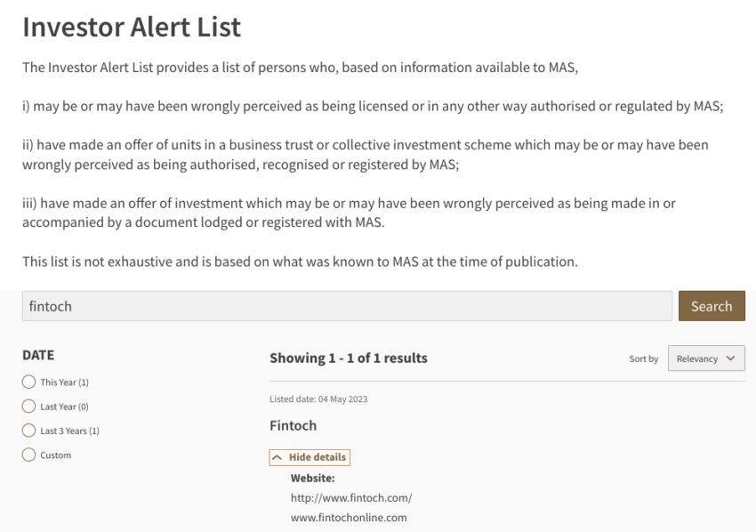Viewport: 756px width, 532px height.
Task: Click the Showing 1 - 1 of 1 results text
Action: 348,359
